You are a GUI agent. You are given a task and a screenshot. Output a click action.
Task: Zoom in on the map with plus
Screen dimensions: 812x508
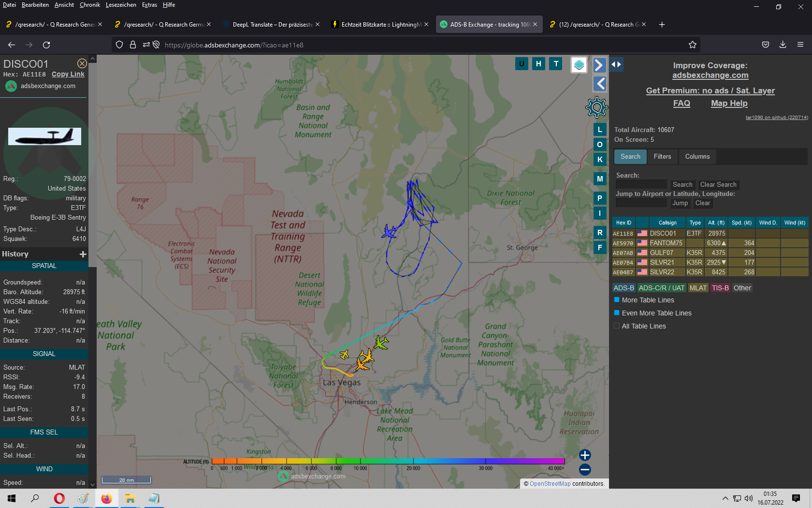585,455
